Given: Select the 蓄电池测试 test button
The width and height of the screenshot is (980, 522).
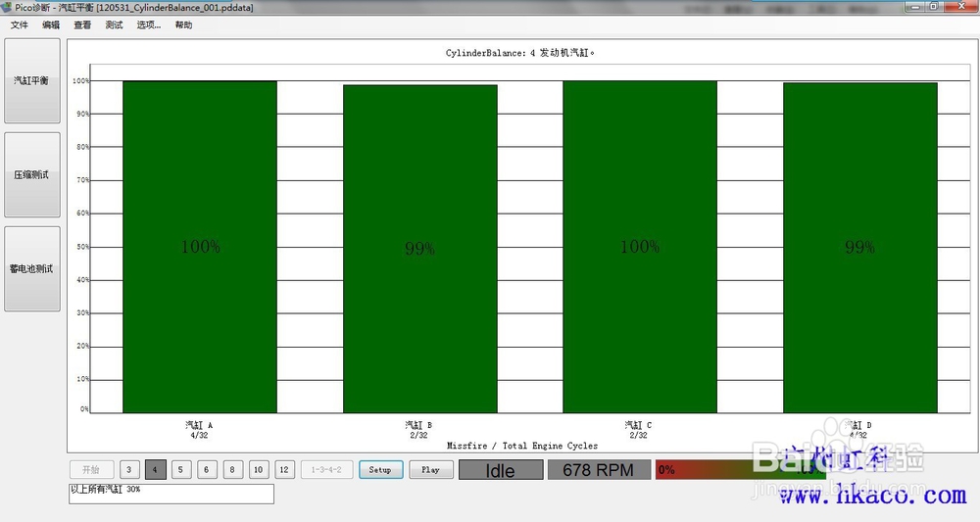Looking at the screenshot, I should (x=32, y=269).
